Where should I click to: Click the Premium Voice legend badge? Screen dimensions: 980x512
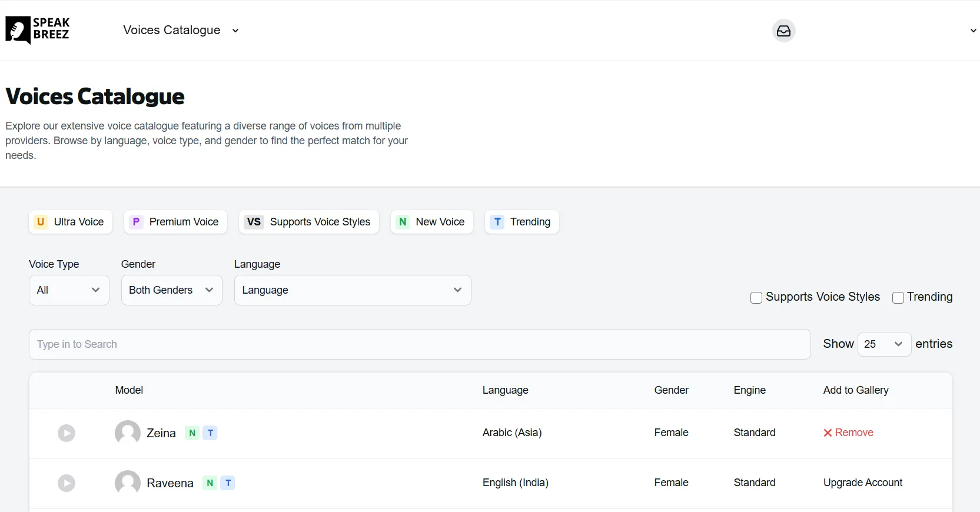tap(175, 222)
